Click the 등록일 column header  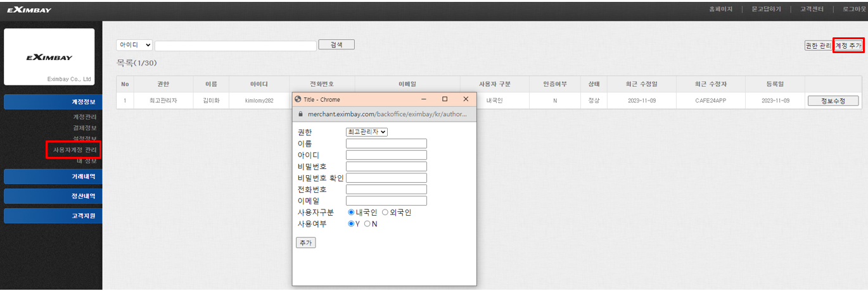(x=775, y=84)
